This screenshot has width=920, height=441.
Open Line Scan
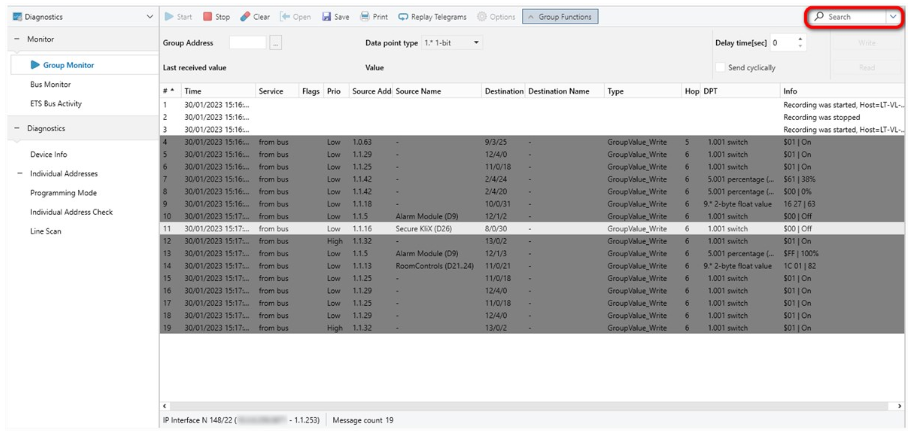(46, 232)
